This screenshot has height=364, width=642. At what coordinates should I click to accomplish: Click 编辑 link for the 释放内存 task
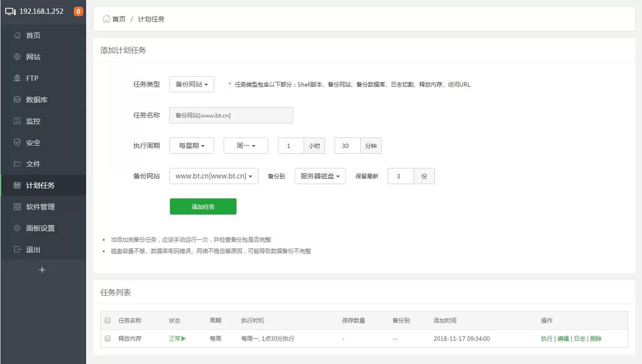click(563, 338)
